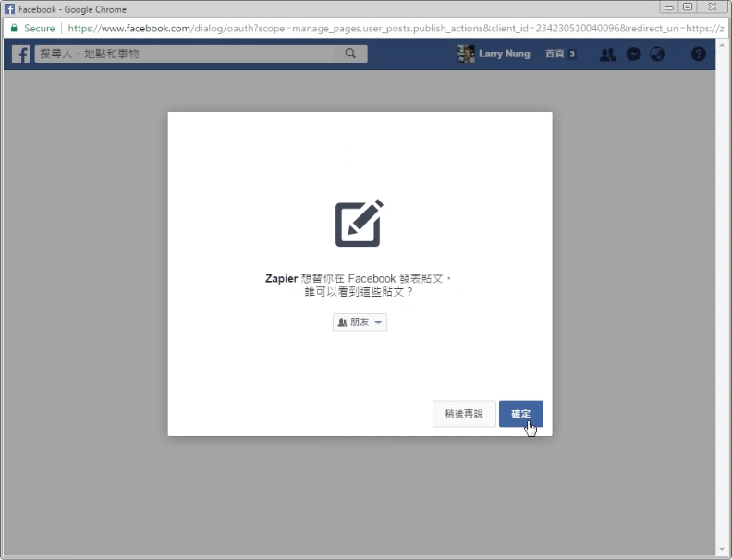732x560 pixels.
Task: Click the scrollbar up arrow
Action: tap(722, 45)
